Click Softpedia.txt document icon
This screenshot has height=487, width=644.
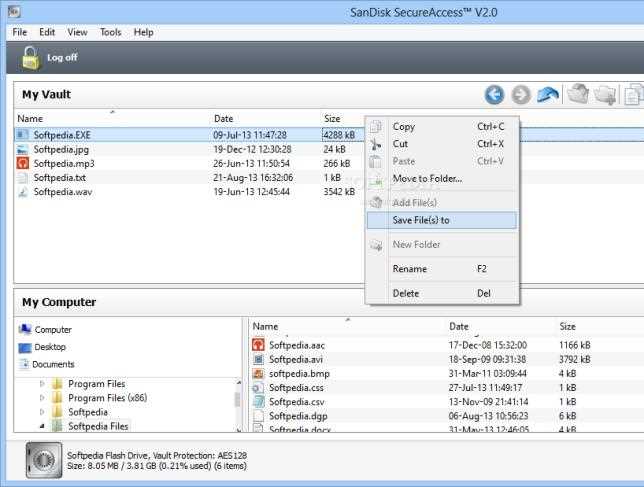click(23, 178)
